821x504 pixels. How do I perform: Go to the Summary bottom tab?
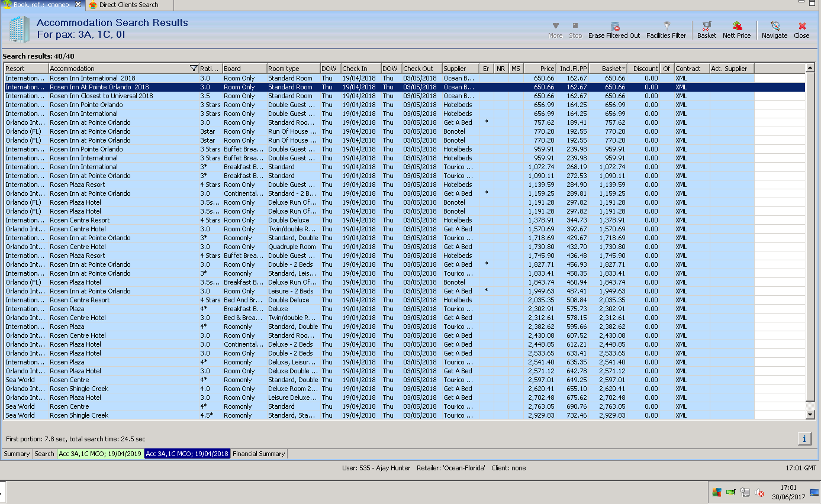[x=17, y=454]
